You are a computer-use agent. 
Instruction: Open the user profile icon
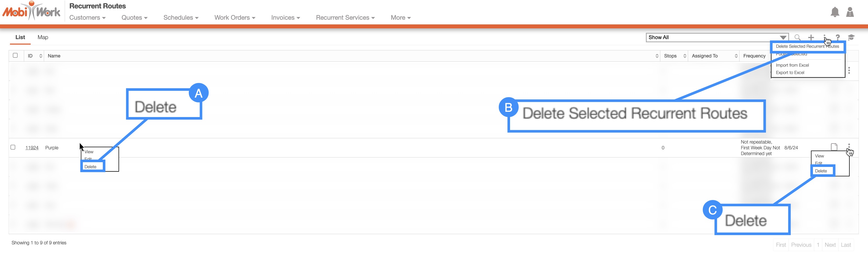point(850,12)
